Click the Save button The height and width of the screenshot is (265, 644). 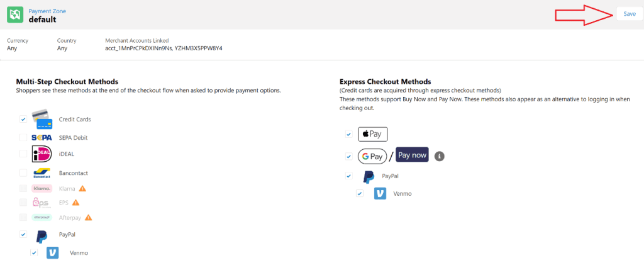[x=629, y=14]
